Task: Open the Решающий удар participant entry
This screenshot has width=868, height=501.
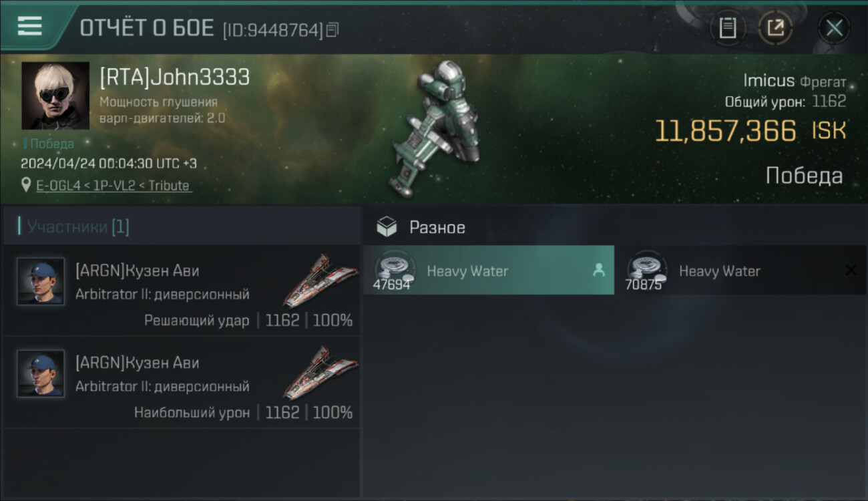Action: pos(182,291)
